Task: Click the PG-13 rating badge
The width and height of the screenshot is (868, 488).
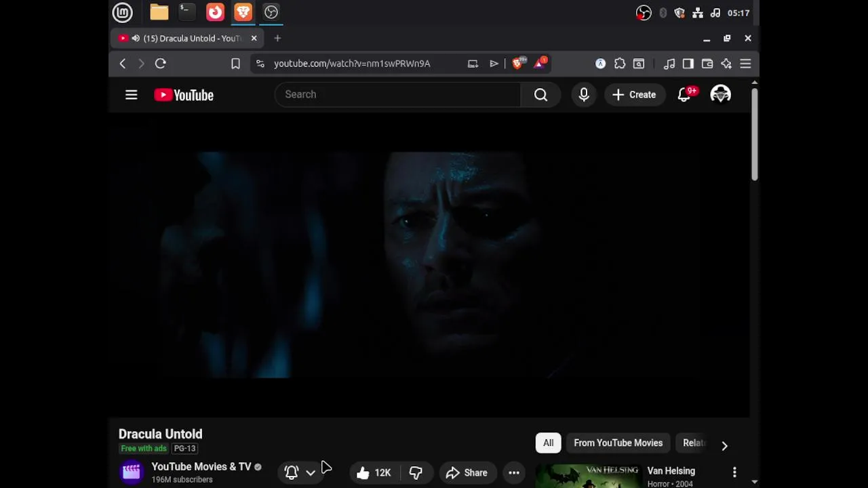Action: tap(184, 449)
